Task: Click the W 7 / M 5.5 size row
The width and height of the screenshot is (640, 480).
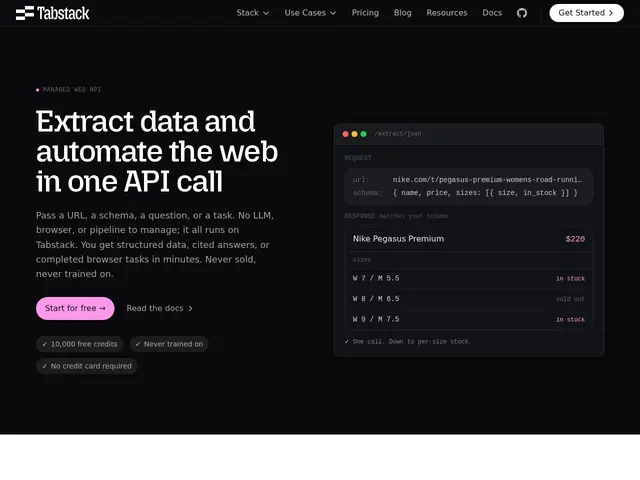Action: point(469,278)
